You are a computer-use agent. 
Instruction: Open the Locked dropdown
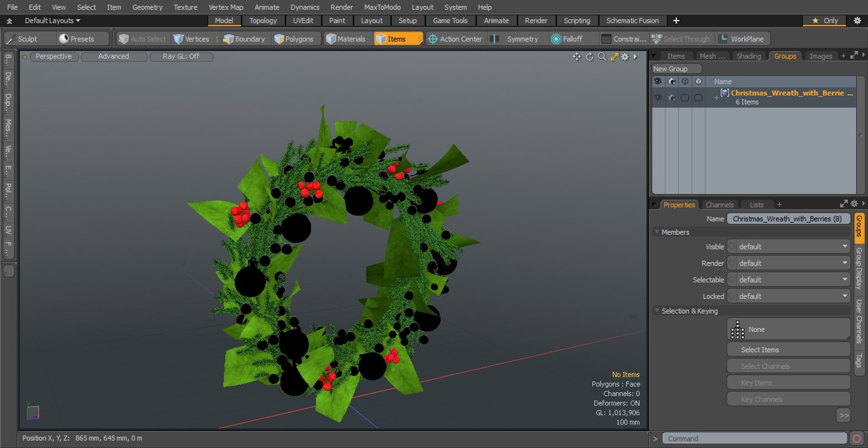click(x=793, y=296)
